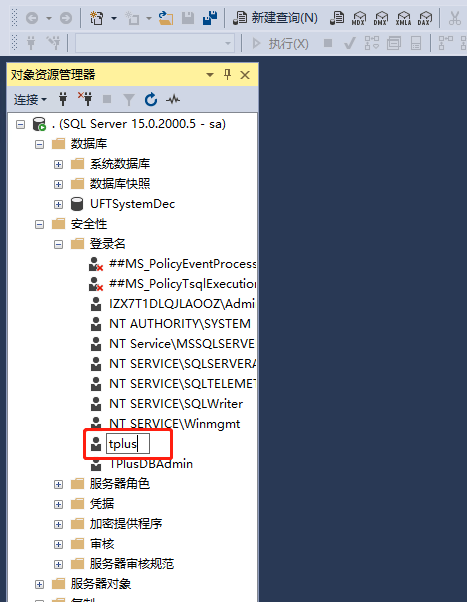Image resolution: width=467 pixels, height=602 pixels.
Task: Toggle auto-hide pin on Object Explorer panel
Action: pyautogui.click(x=227, y=74)
